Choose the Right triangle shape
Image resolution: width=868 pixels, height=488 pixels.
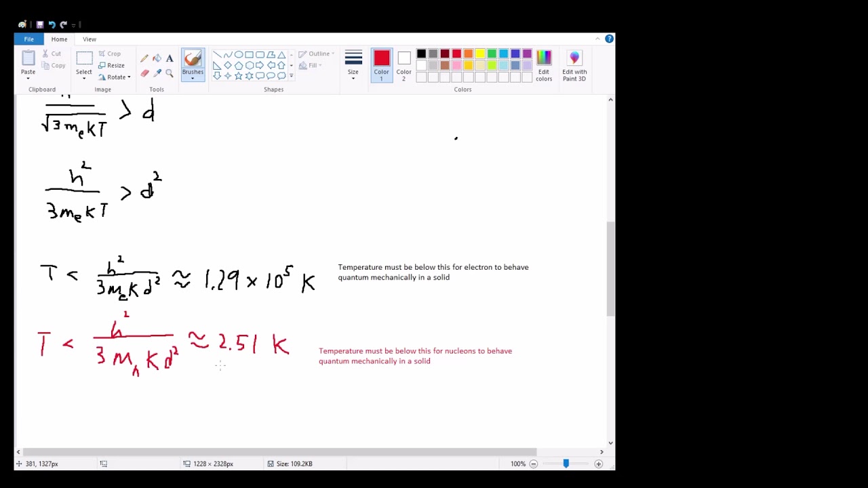pyautogui.click(x=217, y=66)
